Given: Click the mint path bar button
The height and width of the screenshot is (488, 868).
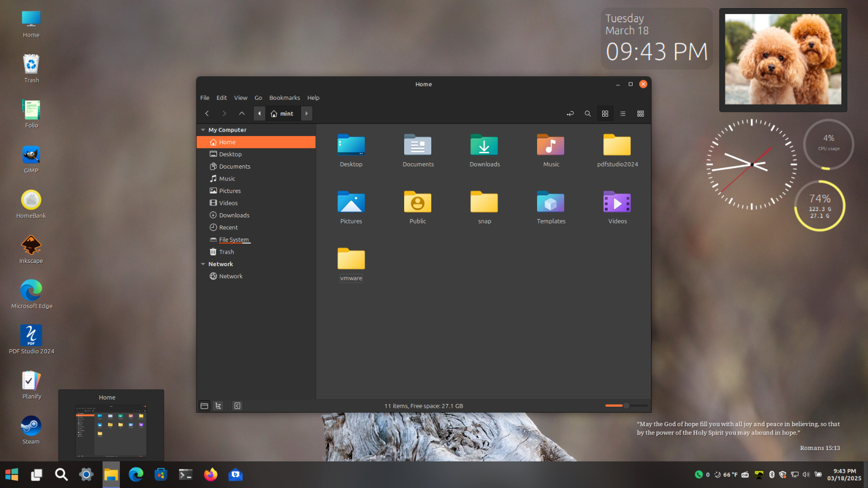Looking at the screenshot, I should (282, 114).
